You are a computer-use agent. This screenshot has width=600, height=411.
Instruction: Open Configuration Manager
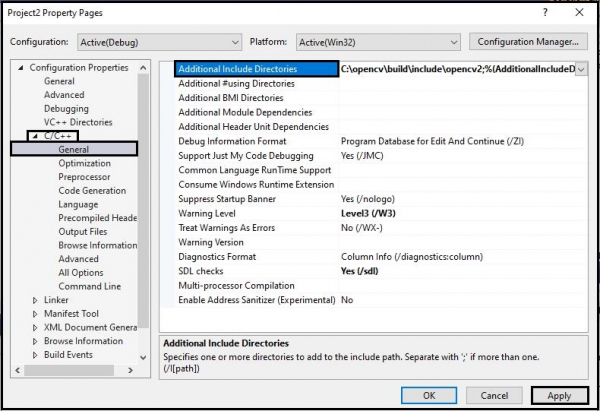(x=528, y=42)
